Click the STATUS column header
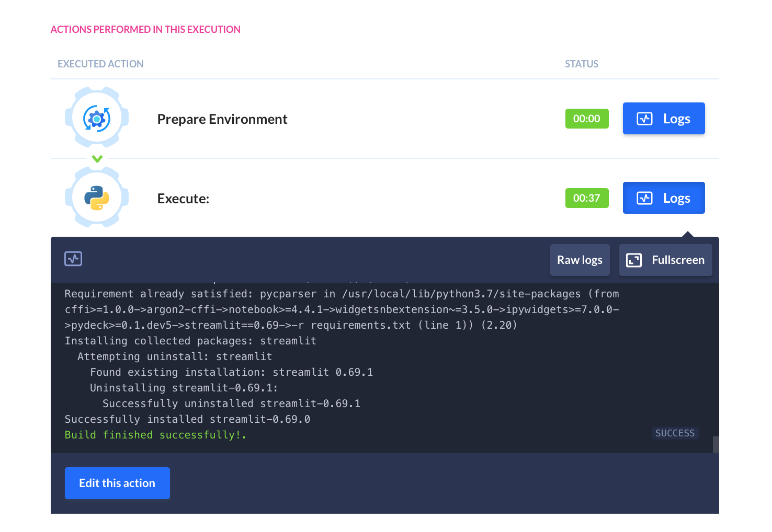 [581, 64]
